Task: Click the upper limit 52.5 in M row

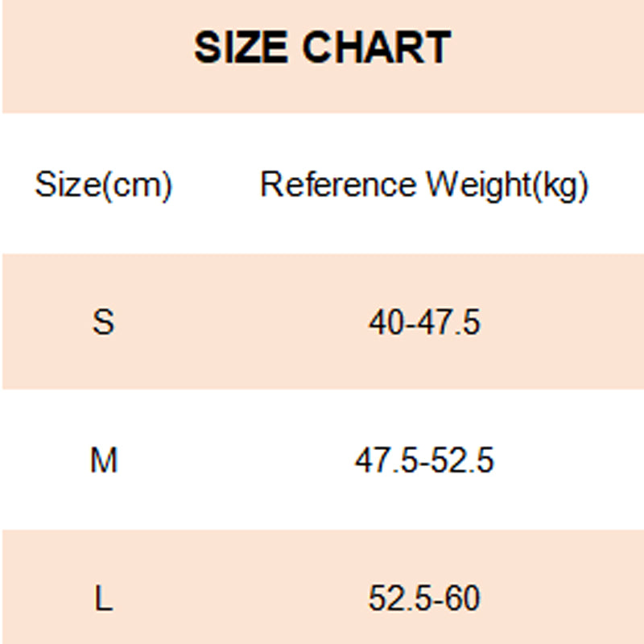Action: [x=463, y=461]
